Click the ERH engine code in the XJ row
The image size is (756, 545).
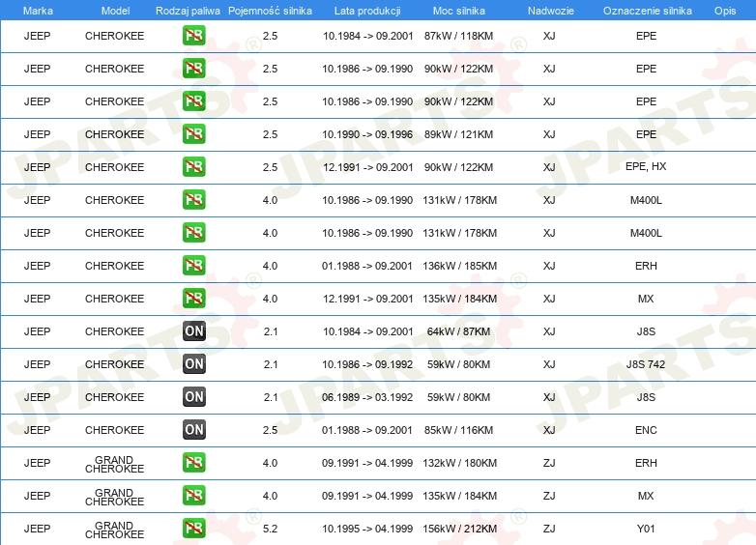click(x=646, y=266)
